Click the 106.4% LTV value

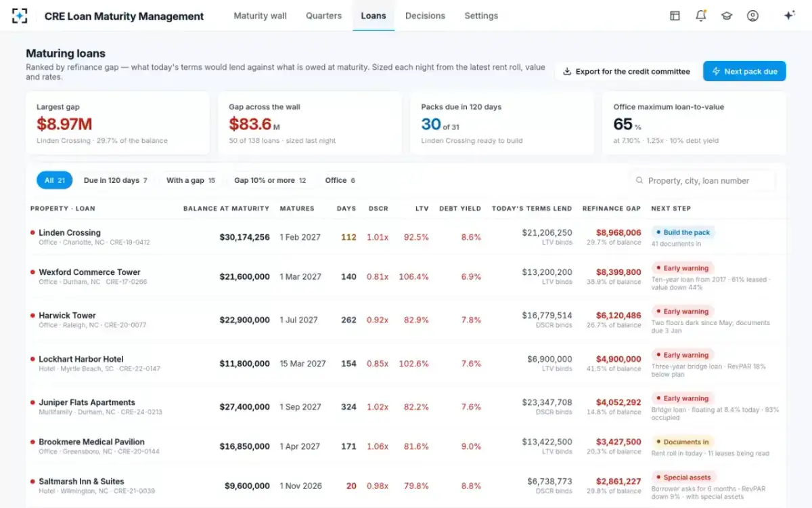413,276
